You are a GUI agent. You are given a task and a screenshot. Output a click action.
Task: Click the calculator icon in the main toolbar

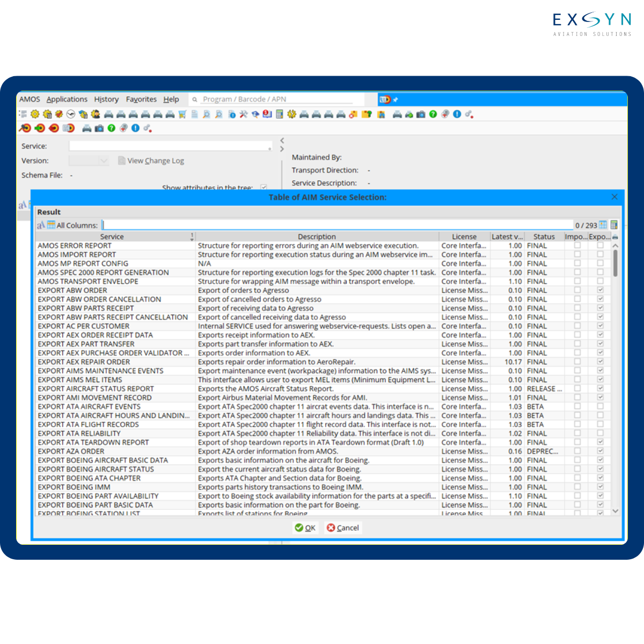point(280,114)
